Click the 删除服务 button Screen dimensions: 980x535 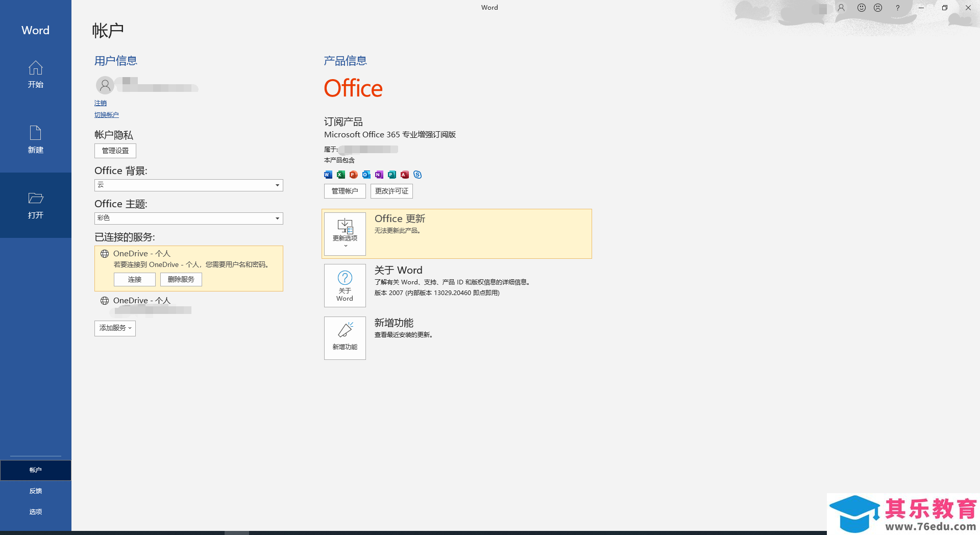(x=181, y=279)
